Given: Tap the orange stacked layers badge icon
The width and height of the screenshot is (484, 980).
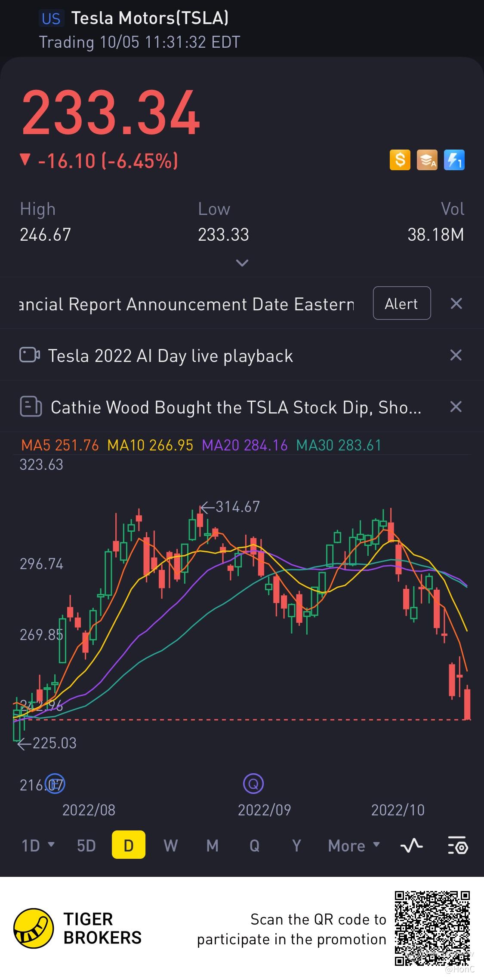Looking at the screenshot, I should 427,160.
